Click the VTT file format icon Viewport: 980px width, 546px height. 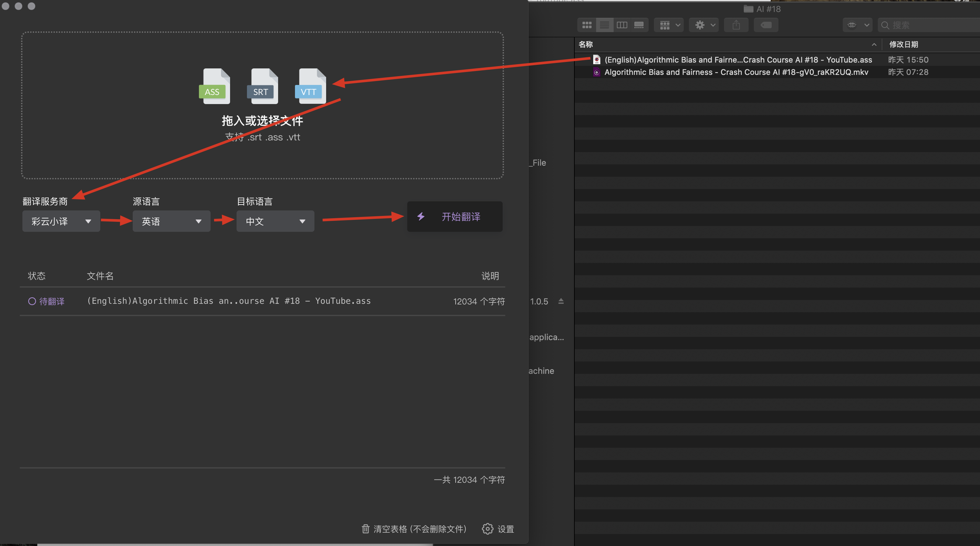tap(311, 86)
